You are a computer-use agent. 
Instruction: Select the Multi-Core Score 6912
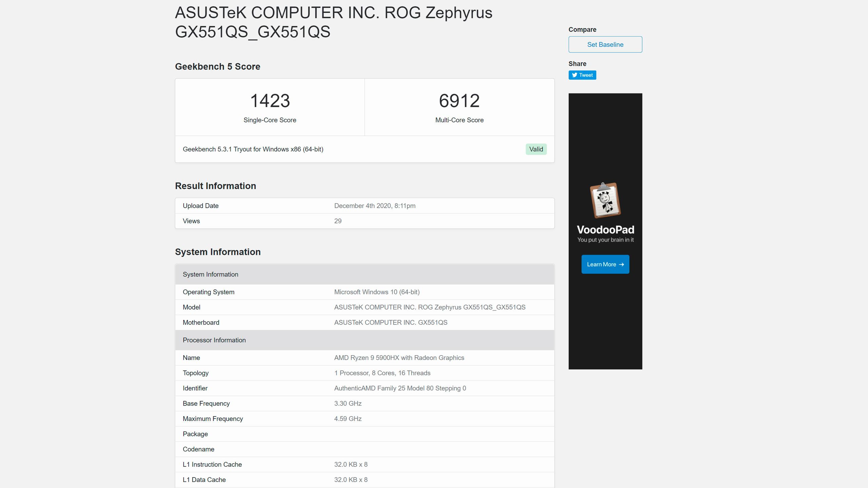point(459,100)
